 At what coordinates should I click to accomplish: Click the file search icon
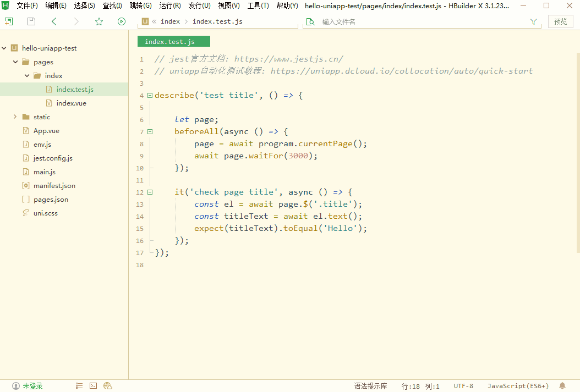coord(311,22)
